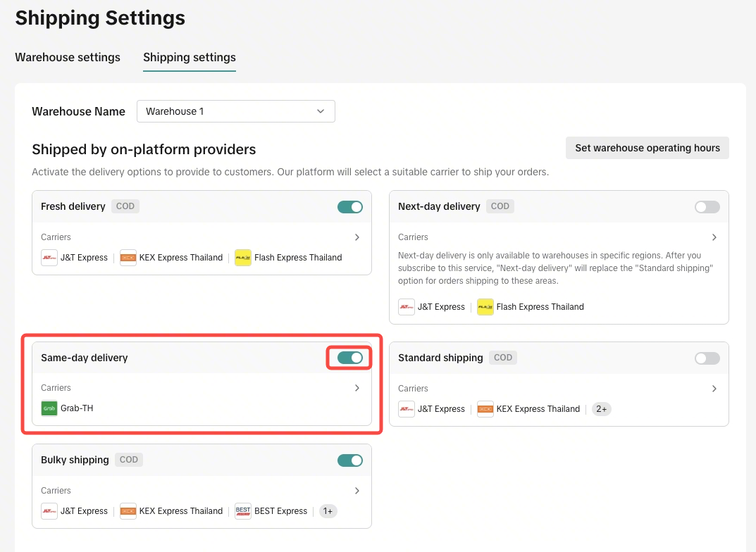Turn off Same-day delivery switch
This screenshot has width=756, height=552.
click(x=350, y=358)
